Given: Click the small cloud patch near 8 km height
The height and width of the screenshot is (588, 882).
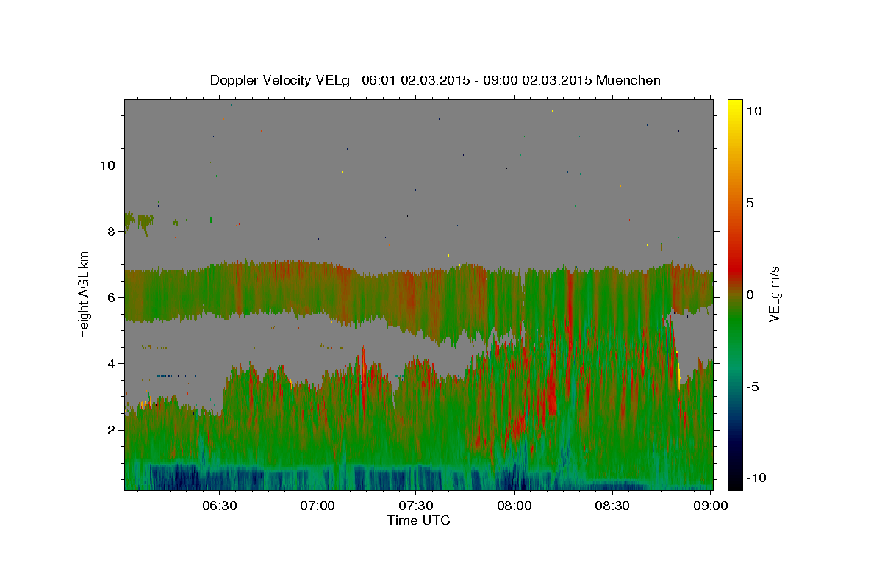Looking at the screenshot, I should click(x=139, y=222).
